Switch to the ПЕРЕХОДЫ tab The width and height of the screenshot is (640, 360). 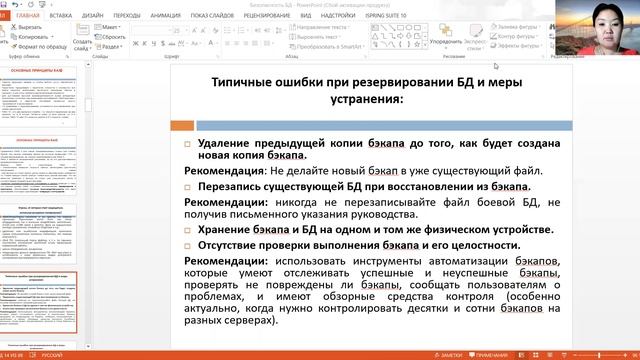(x=127, y=16)
